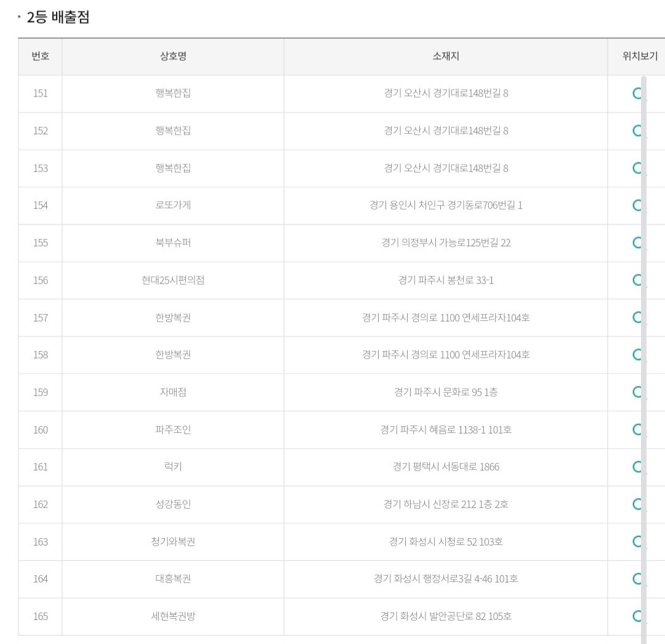Click location icon for 세현복권방
Image resolution: width=665 pixels, height=644 pixels.
point(637,616)
